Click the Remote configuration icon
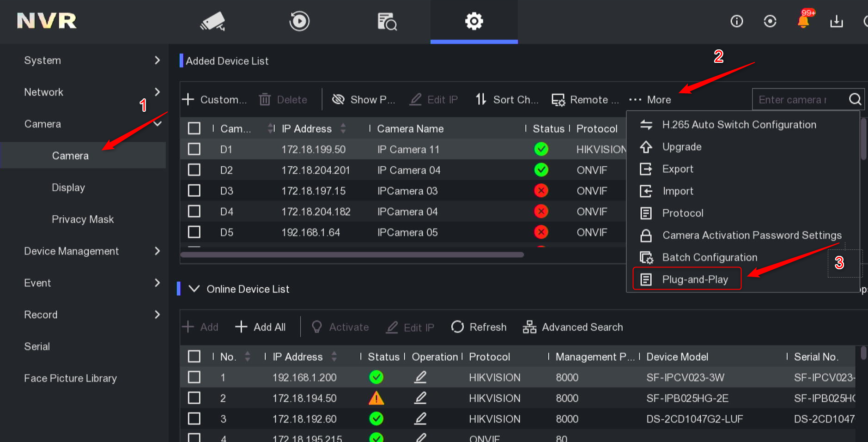The height and width of the screenshot is (442, 868). (558, 100)
